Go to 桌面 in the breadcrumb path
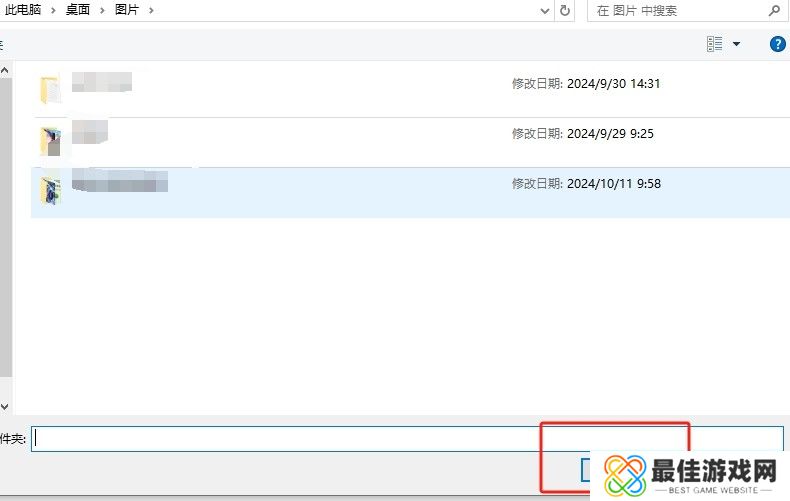 point(78,9)
